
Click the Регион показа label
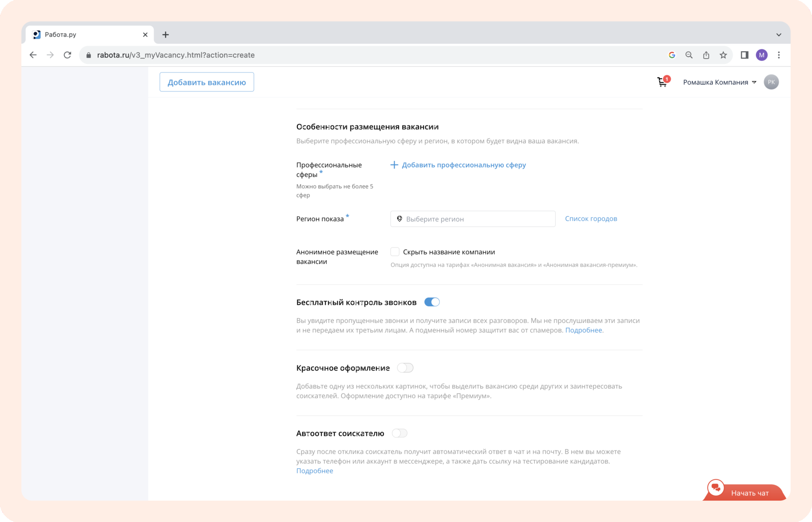coord(320,219)
